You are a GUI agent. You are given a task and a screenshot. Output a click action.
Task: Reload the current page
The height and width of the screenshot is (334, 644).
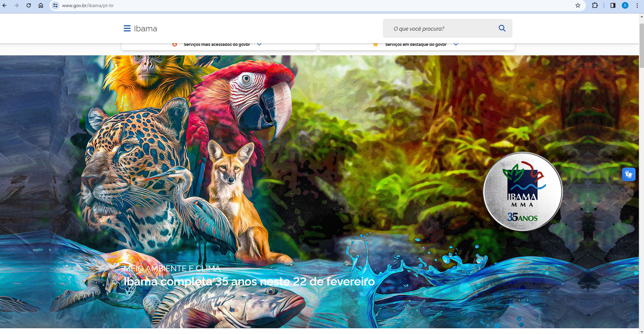(29, 5)
